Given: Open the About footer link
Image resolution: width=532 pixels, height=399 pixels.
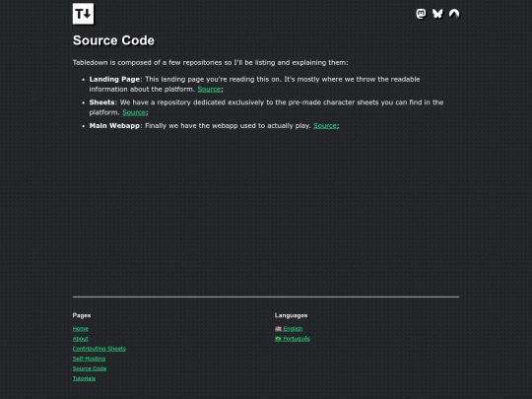Looking at the screenshot, I should click(x=81, y=339).
